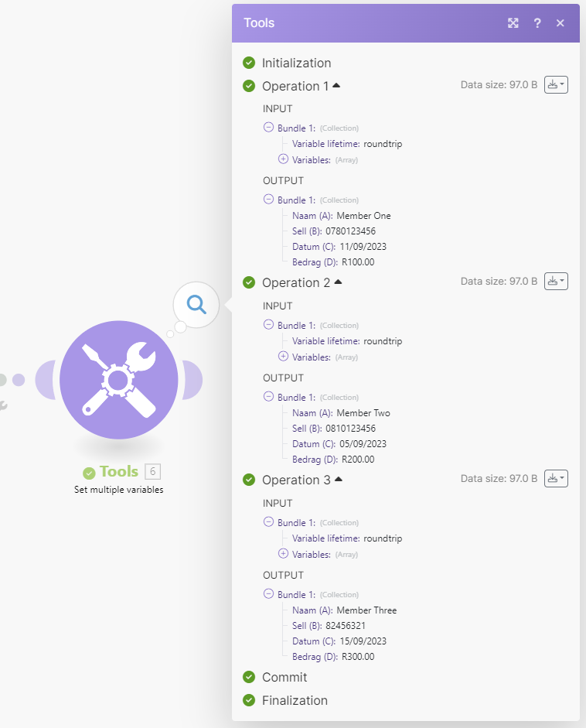Screen dimensions: 586x728
Task: Click the operations count badge 6
Action: coord(152,472)
